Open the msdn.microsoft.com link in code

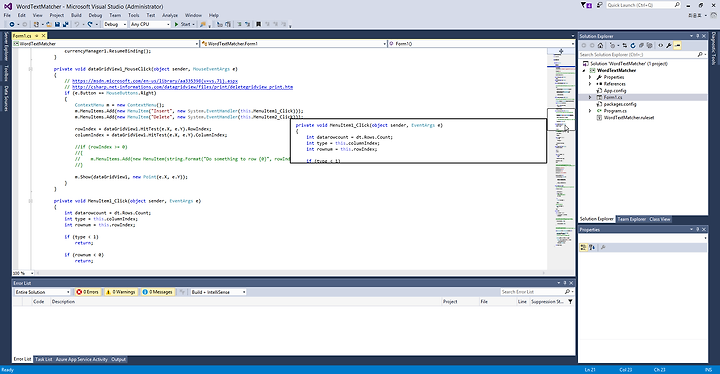click(x=155, y=81)
